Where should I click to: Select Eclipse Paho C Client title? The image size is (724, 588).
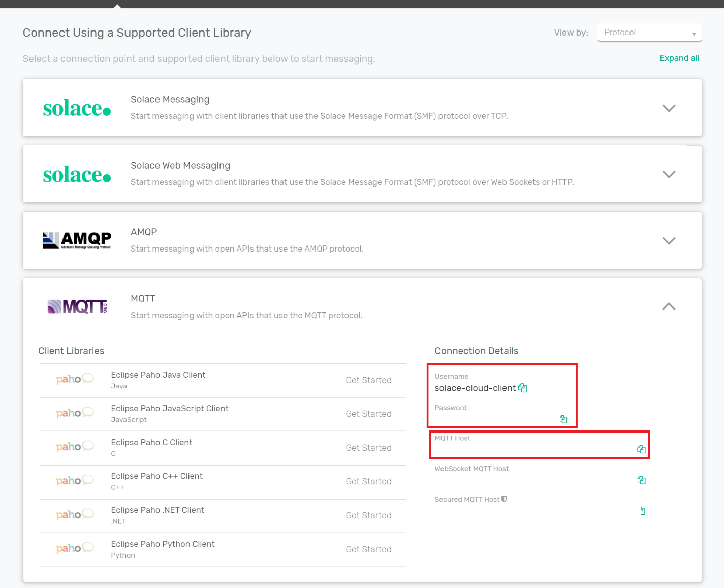tap(151, 442)
